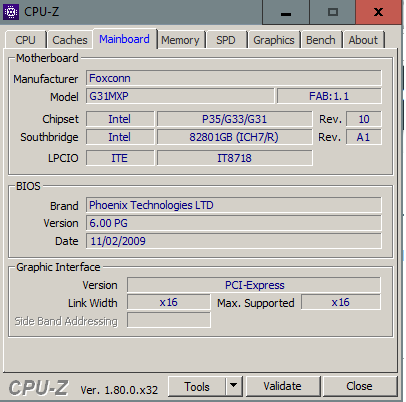406x402 pixels.
Task: Open the Tools dropdown arrow
Action: (234, 386)
